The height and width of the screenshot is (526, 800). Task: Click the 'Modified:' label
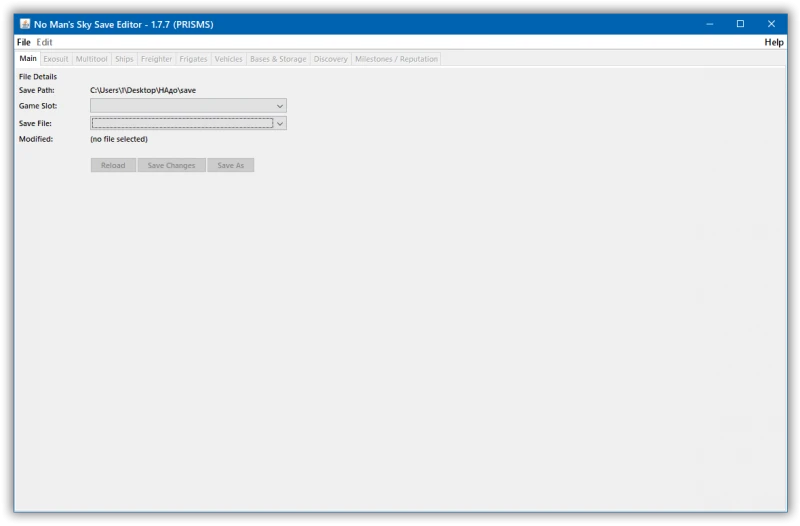pyautogui.click(x=36, y=139)
